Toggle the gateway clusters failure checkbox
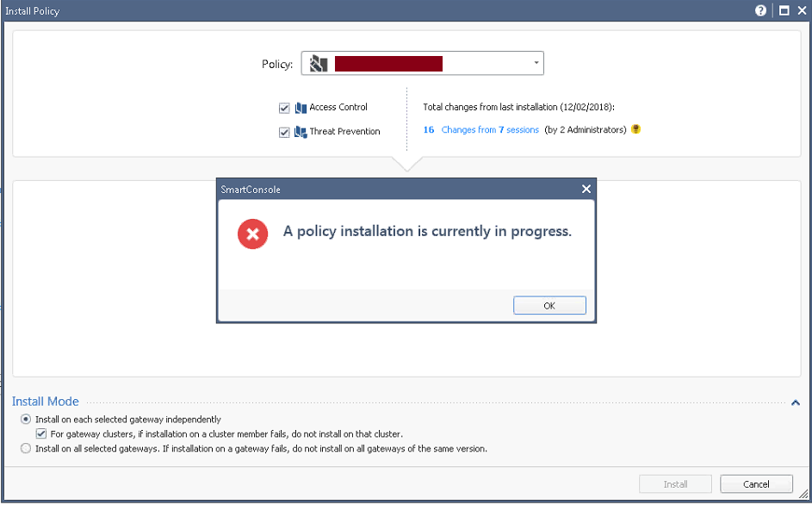This screenshot has width=812, height=505. pyautogui.click(x=41, y=433)
